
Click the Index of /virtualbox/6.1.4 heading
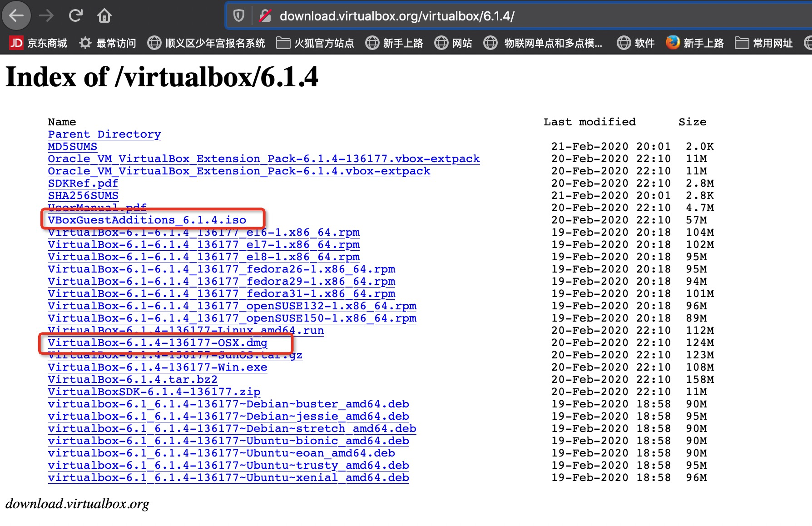tap(162, 77)
